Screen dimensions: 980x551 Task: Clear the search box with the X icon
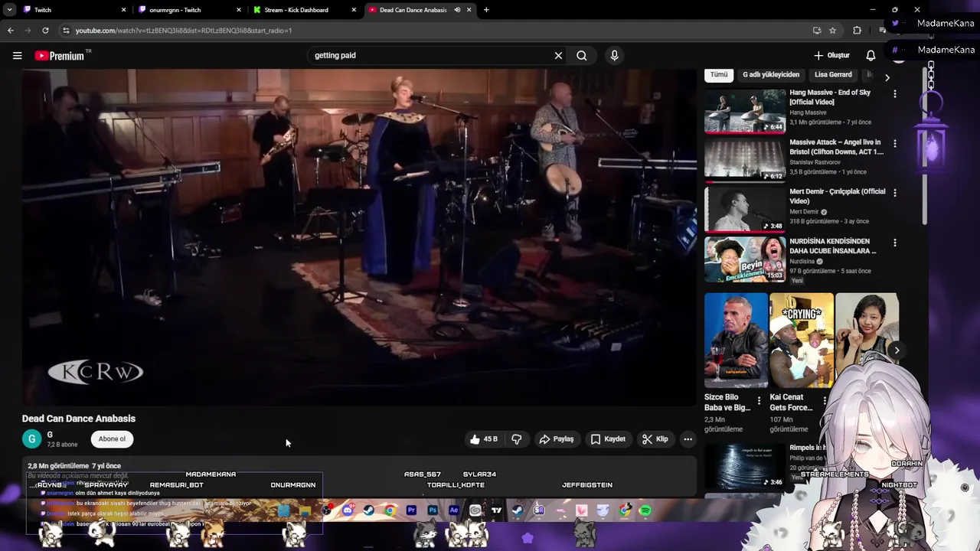(558, 55)
